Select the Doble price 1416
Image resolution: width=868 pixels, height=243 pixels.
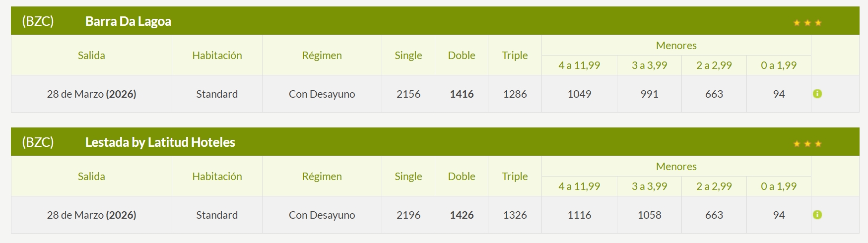[x=462, y=94]
